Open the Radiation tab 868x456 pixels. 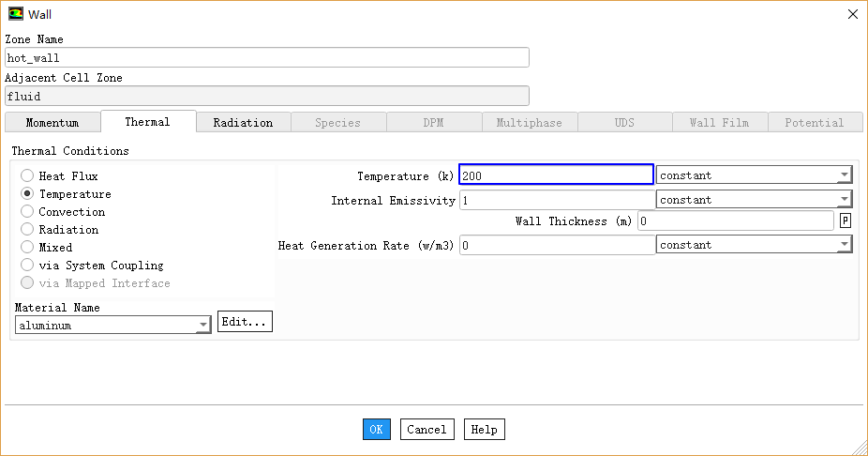point(243,123)
